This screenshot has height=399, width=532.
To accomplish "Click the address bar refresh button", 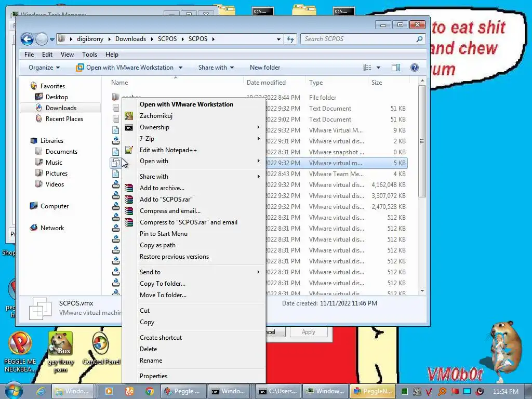I will coord(290,39).
